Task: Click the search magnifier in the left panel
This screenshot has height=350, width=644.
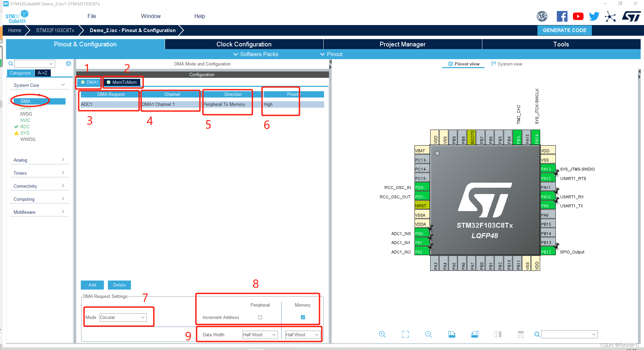Action: 11,63
